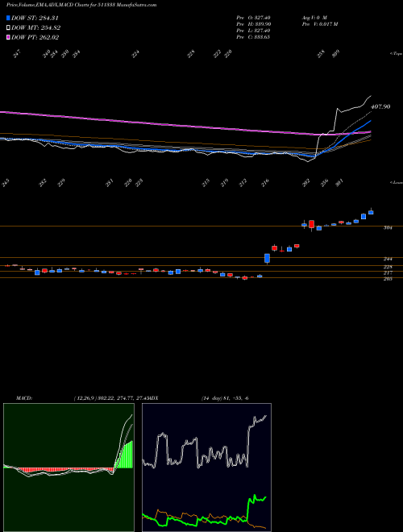Click the 224 tops label
Screen dimensions: 403x532
pyautogui.click(x=135, y=54)
